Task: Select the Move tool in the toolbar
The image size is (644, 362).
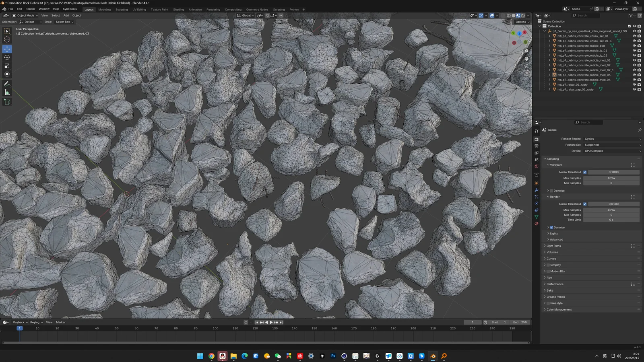Action: [x=7, y=49]
